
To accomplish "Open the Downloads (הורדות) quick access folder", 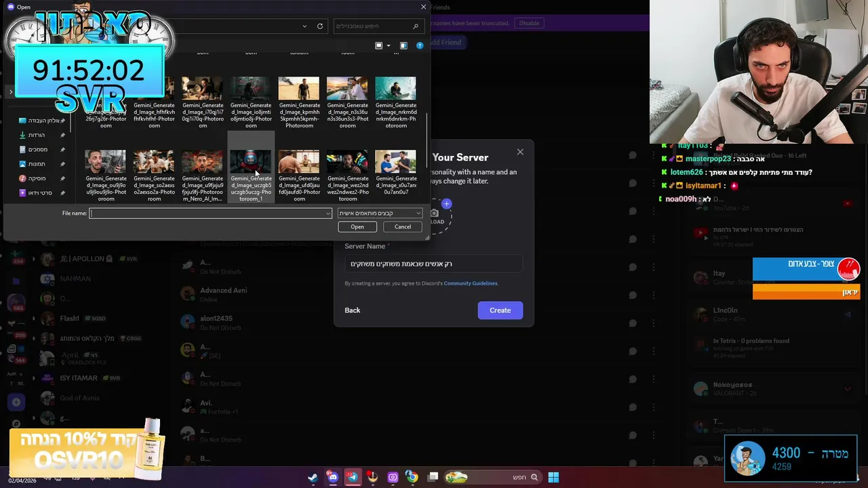I will pos(33,135).
